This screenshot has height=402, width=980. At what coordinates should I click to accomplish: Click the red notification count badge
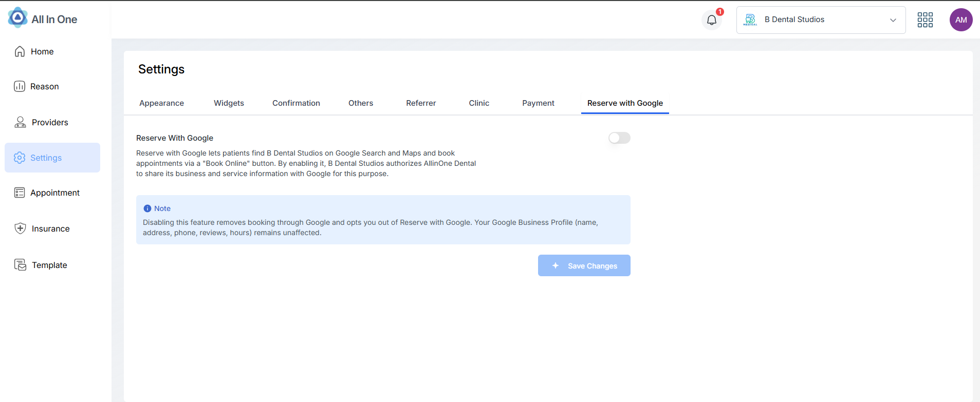click(x=720, y=12)
